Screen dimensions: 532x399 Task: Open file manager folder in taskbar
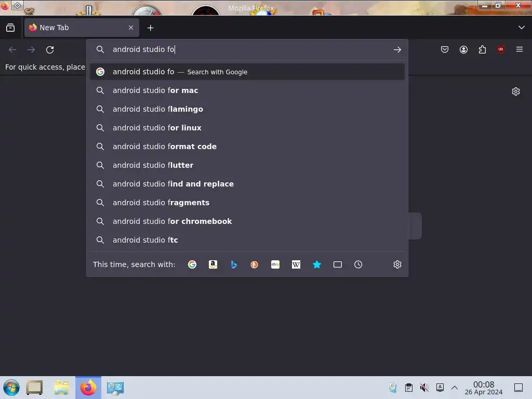pyautogui.click(x=61, y=388)
